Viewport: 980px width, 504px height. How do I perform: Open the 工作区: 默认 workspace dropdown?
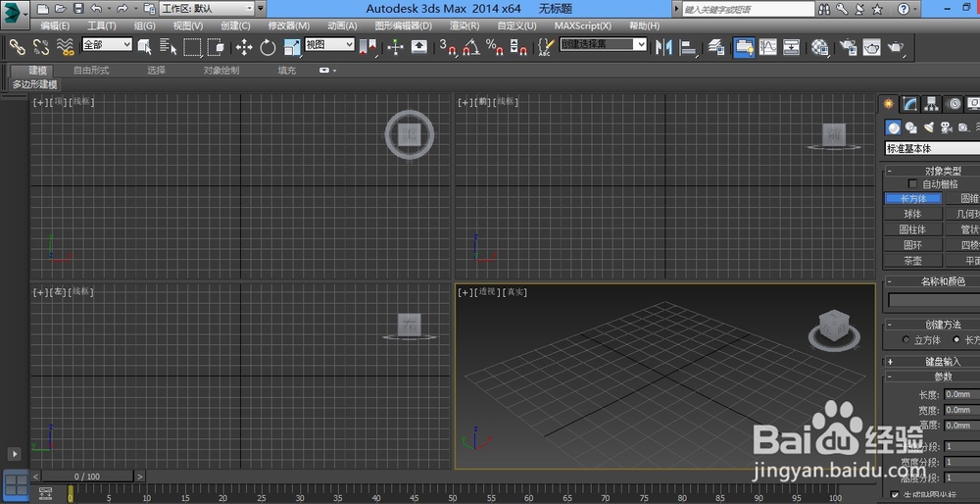207,9
